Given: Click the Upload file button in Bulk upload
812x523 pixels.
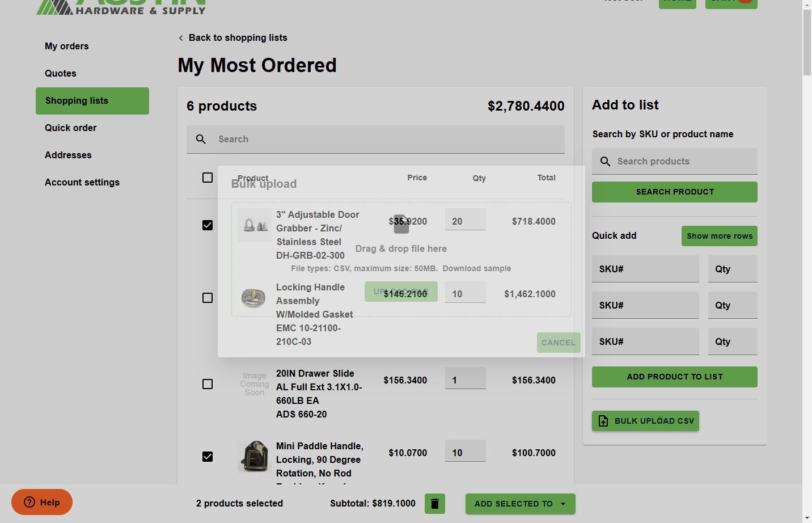Looking at the screenshot, I should pyautogui.click(x=401, y=292).
